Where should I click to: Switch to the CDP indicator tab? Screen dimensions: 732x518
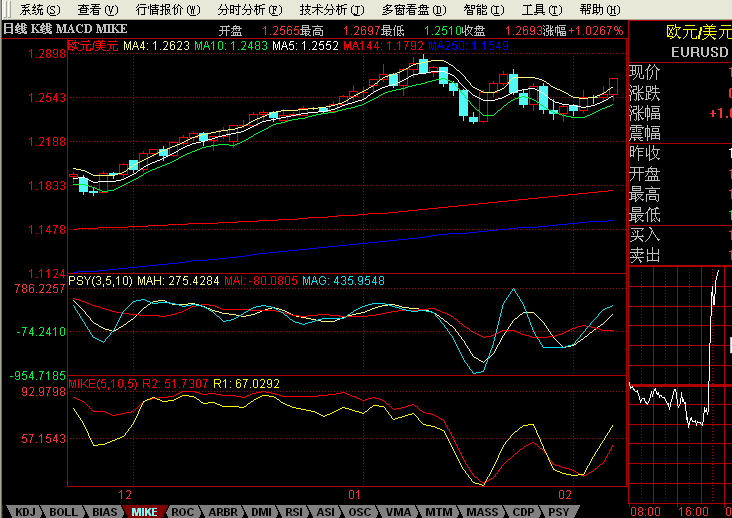[523, 512]
